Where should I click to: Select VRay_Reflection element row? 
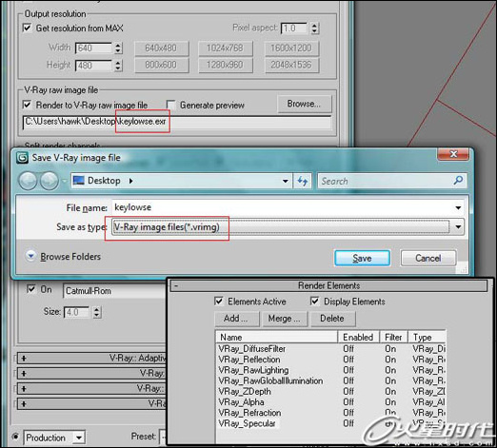(x=331, y=360)
